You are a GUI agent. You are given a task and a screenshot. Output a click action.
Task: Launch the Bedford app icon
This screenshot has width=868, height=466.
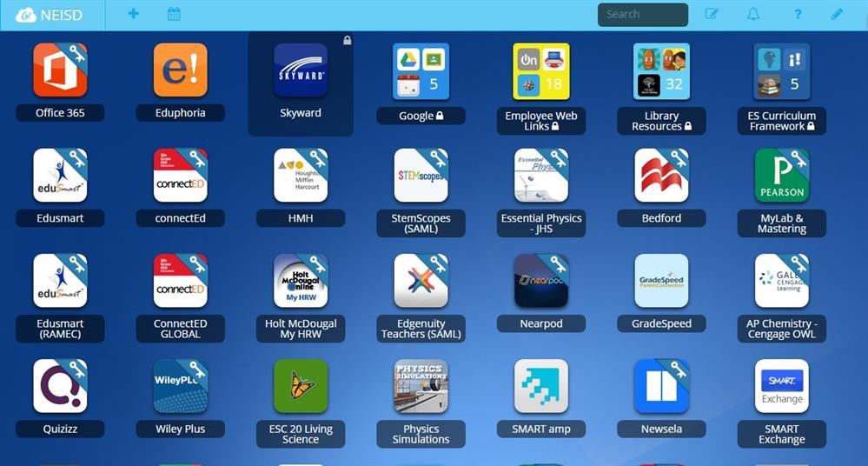661,175
